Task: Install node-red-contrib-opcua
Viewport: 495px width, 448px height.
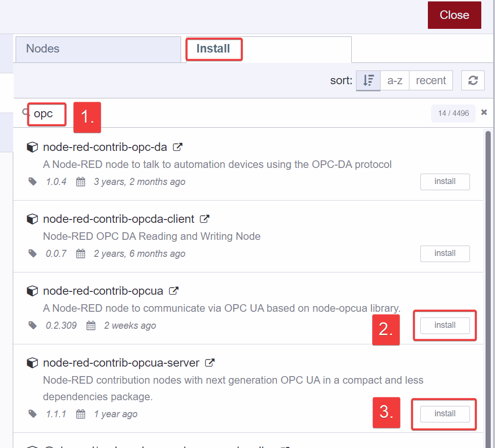Action: coord(444,325)
